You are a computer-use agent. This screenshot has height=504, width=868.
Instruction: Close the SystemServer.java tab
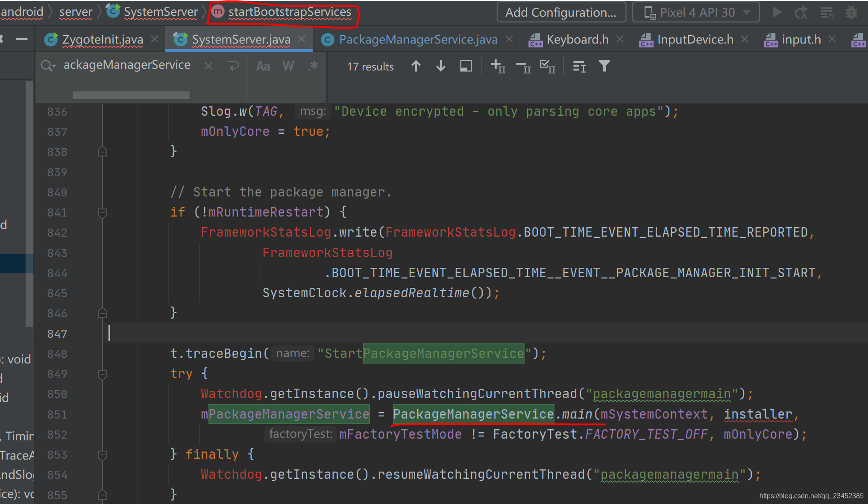coord(302,39)
